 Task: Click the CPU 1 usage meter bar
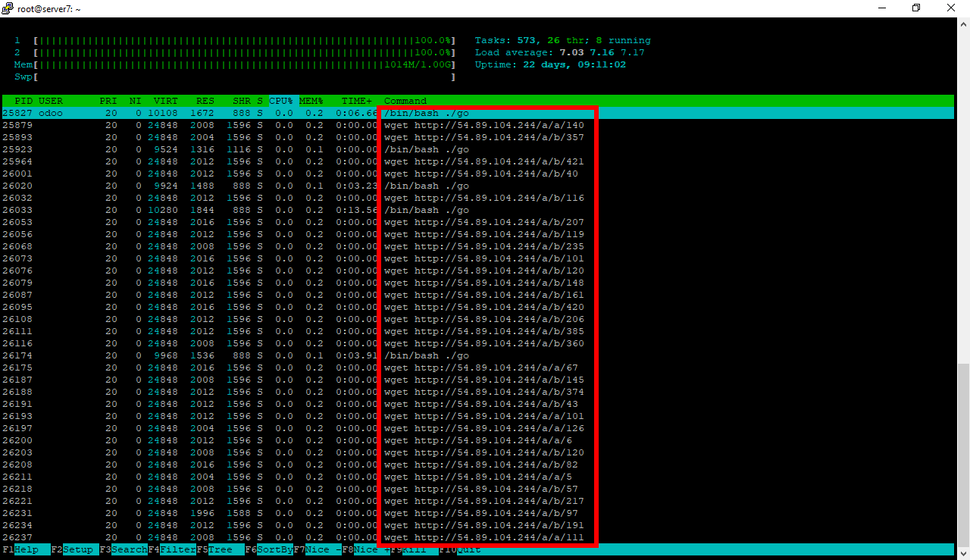(244, 40)
